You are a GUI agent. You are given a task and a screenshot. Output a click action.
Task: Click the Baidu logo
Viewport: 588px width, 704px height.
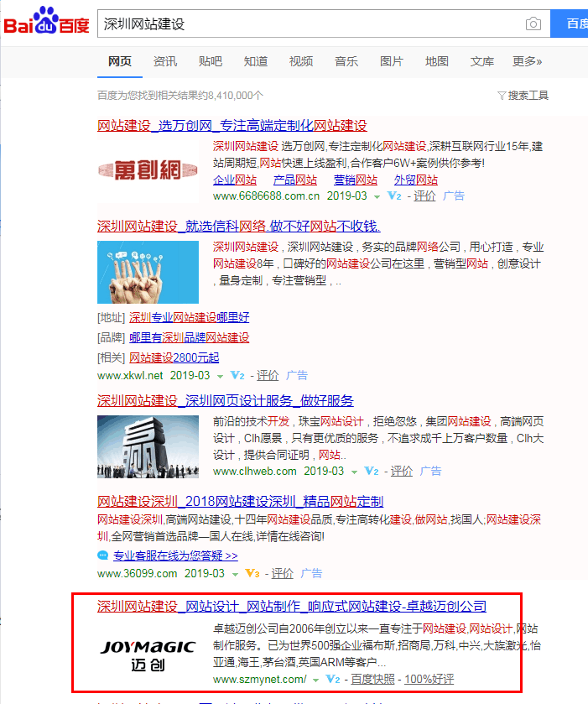pos(46,24)
